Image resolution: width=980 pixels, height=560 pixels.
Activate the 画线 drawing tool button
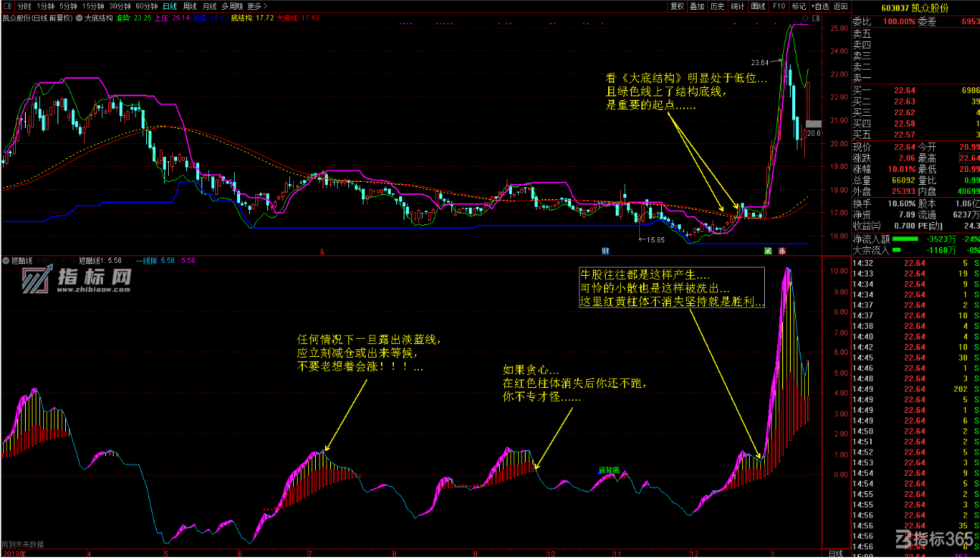pyautogui.click(x=758, y=5)
